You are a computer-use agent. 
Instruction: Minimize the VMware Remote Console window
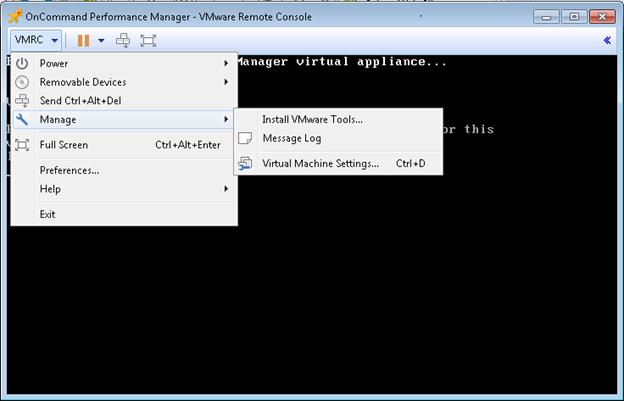(x=546, y=17)
